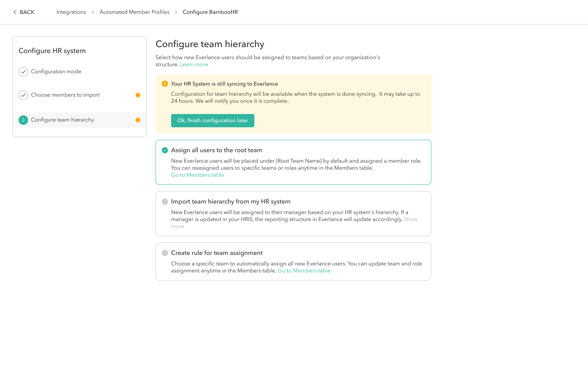Open Configure team hierarchy step in sidebar
Image resolution: width=588 pixels, height=374 pixels.
[x=63, y=120]
